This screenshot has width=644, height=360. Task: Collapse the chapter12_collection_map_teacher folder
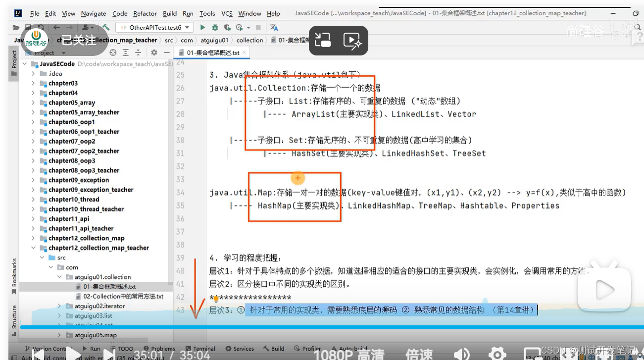[33, 248]
